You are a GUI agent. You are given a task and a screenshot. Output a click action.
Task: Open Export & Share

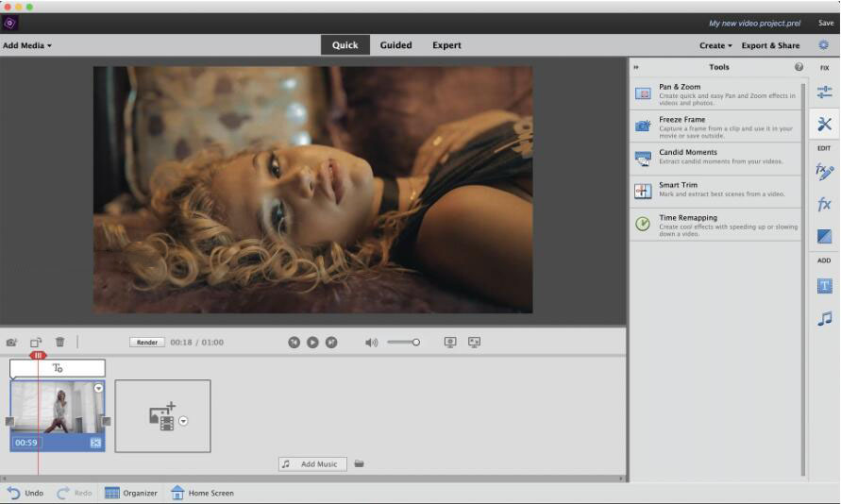pyautogui.click(x=770, y=45)
